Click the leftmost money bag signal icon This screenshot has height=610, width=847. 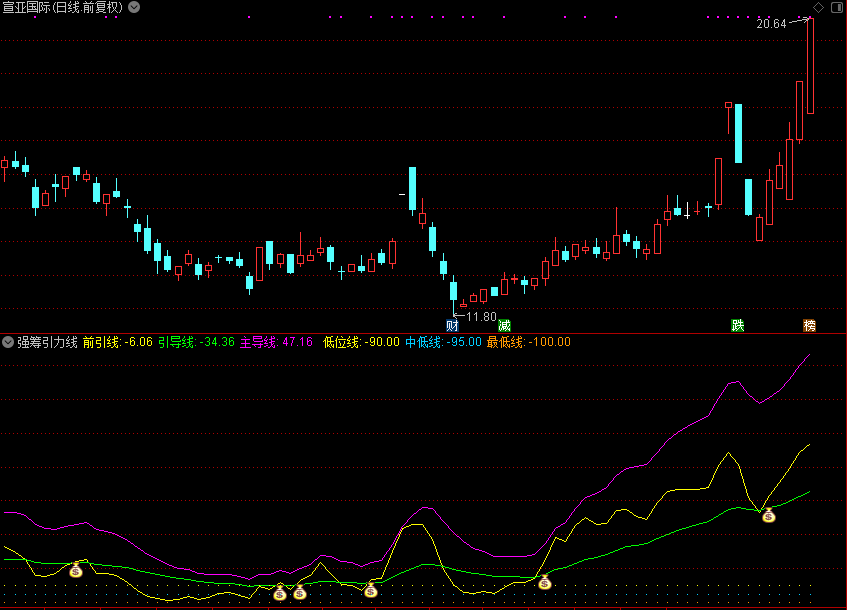pyautogui.click(x=76, y=569)
